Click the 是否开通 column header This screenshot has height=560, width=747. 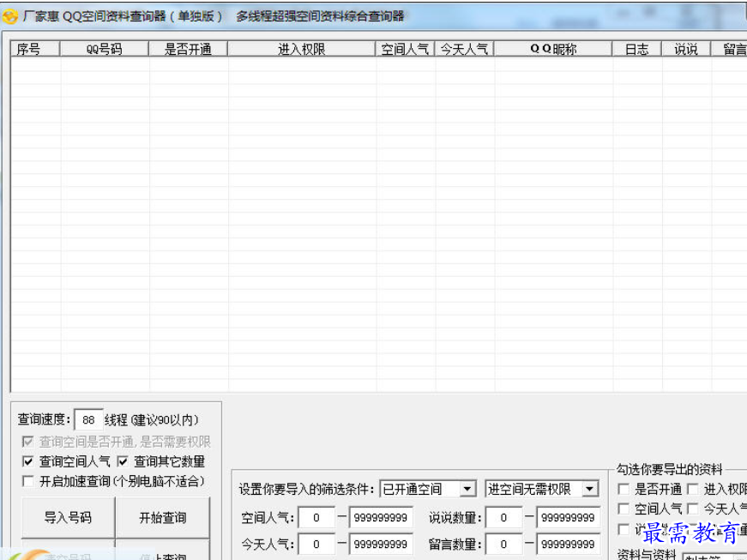pos(188,49)
